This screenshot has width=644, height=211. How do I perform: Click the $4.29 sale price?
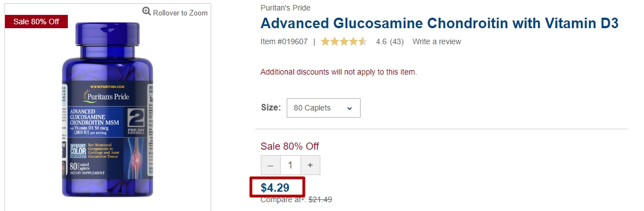coord(275,188)
